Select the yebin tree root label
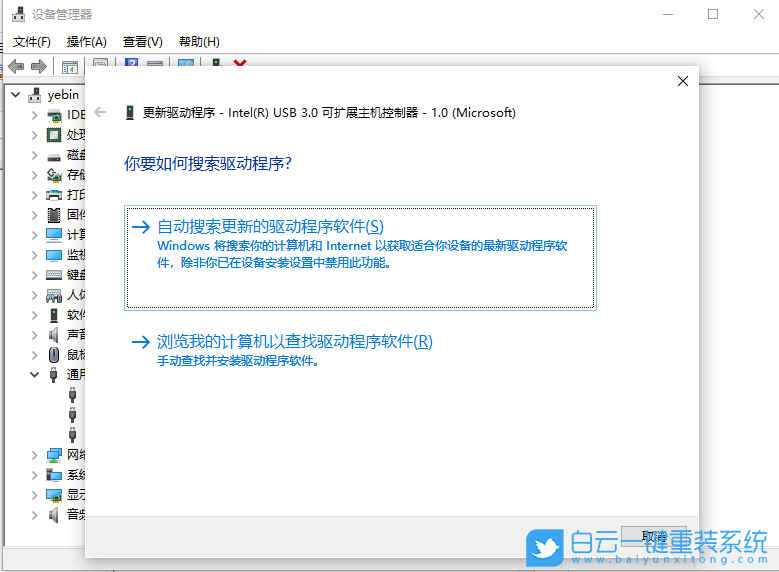Viewport: 779px width, 572px height. (x=63, y=95)
